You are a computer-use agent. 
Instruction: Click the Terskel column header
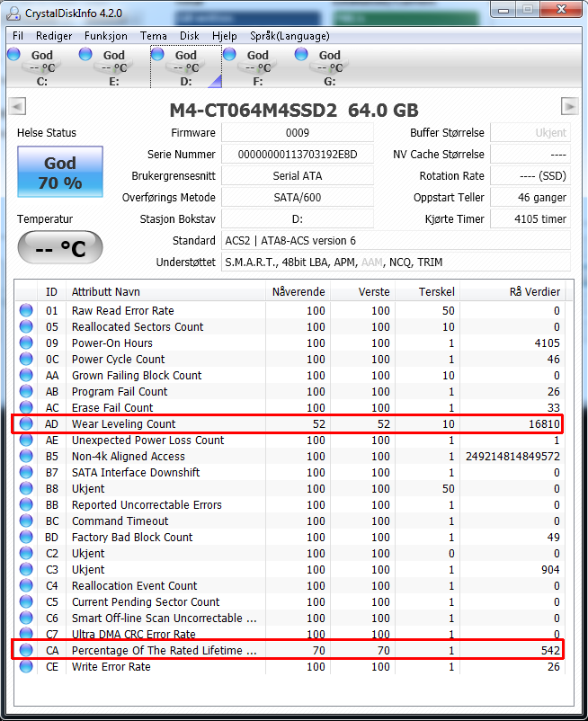point(428,292)
